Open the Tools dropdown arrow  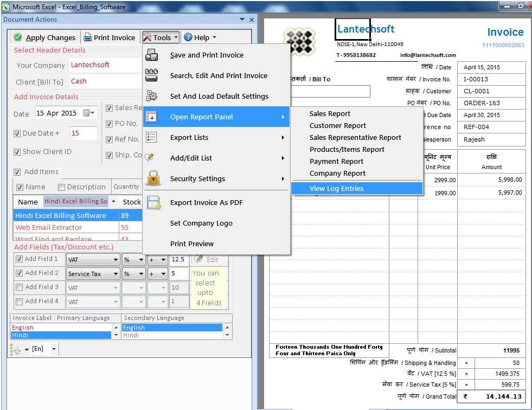[x=176, y=37]
